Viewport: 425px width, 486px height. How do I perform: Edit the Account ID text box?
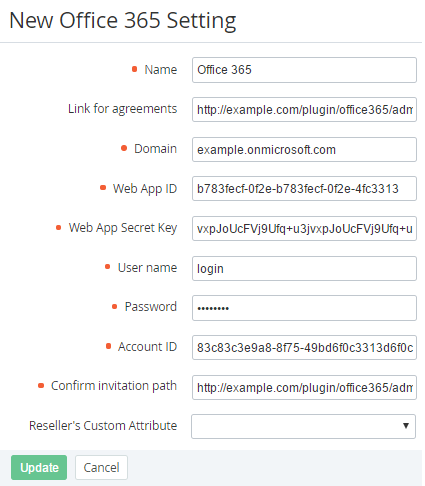point(304,348)
